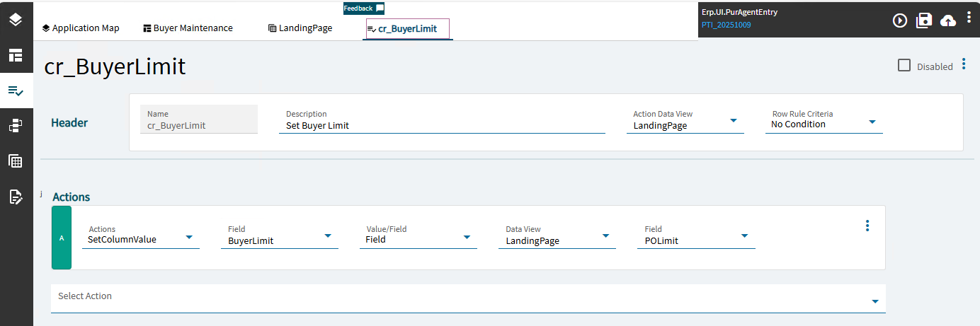Click the Feedback button
Image resolution: width=980 pixels, height=326 pixels.
[363, 8]
